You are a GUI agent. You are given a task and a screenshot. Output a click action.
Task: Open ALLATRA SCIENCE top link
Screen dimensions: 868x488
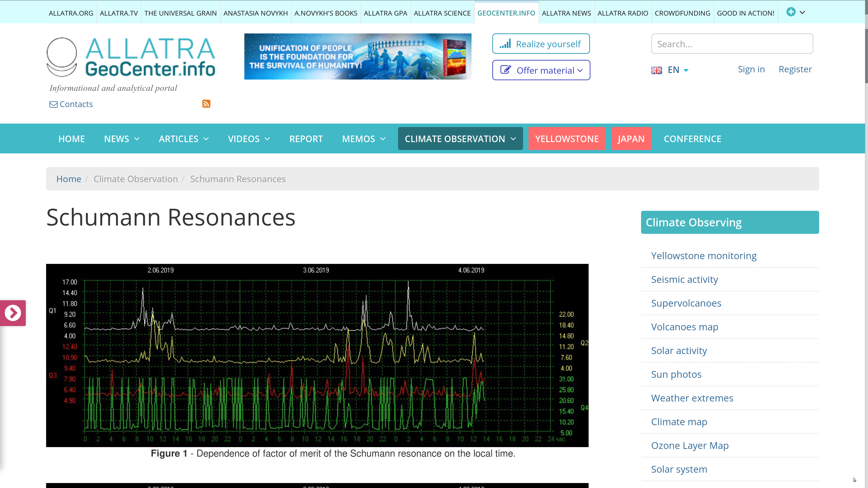tap(442, 13)
